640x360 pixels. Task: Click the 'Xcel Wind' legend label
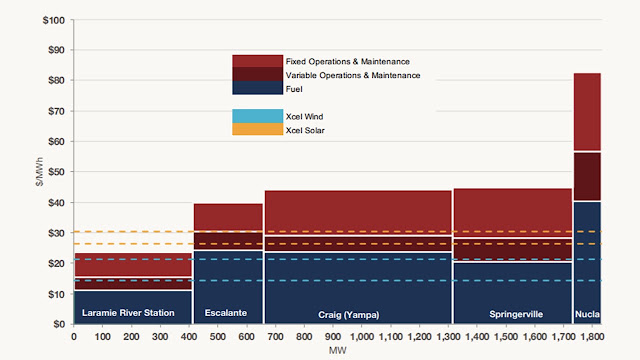[304, 117]
